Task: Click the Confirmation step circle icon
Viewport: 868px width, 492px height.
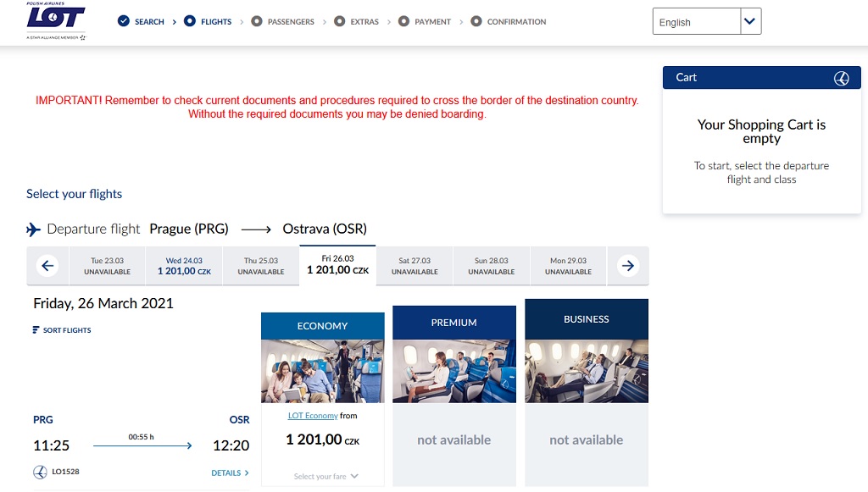Action: point(476,21)
